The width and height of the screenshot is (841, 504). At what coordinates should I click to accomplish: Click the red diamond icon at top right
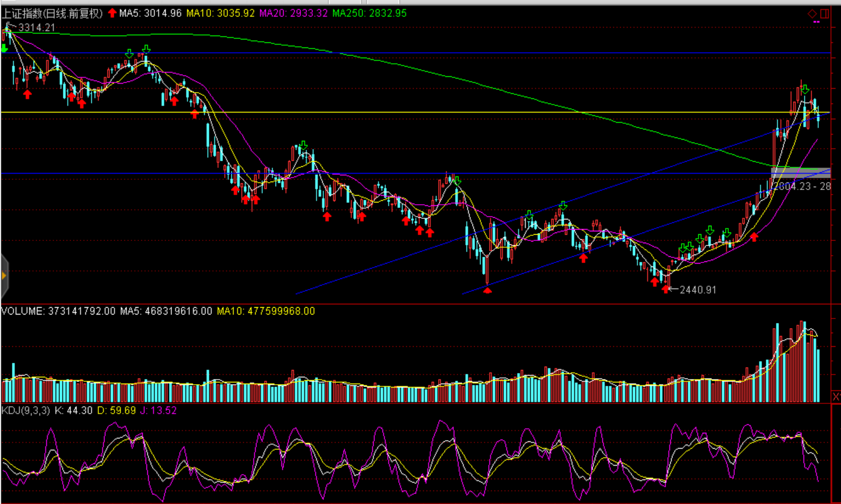[x=812, y=14]
